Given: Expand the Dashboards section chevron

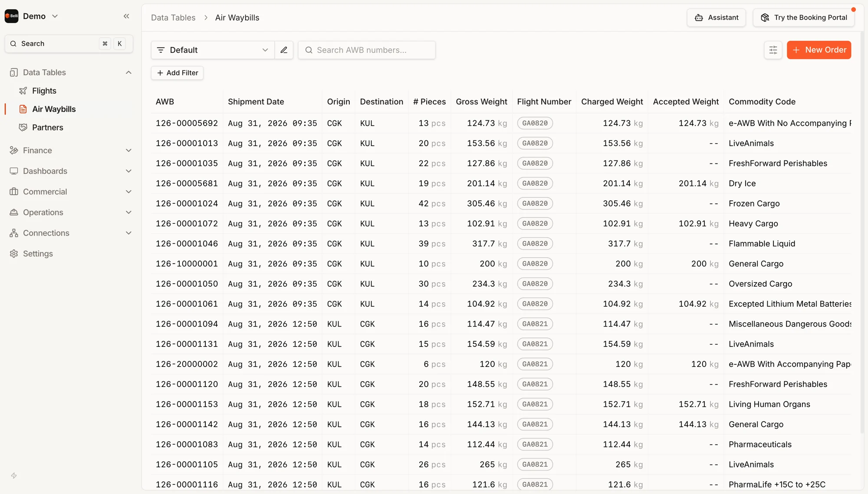Looking at the screenshot, I should [x=128, y=171].
